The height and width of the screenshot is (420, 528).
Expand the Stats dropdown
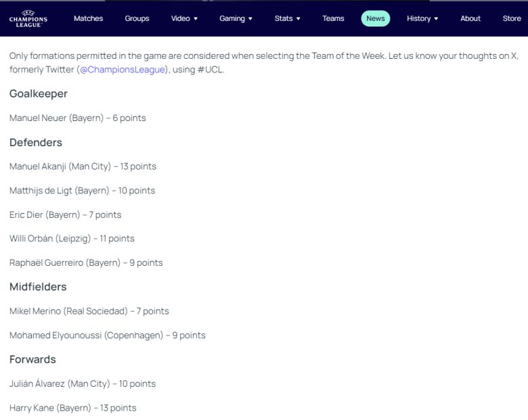[287, 18]
